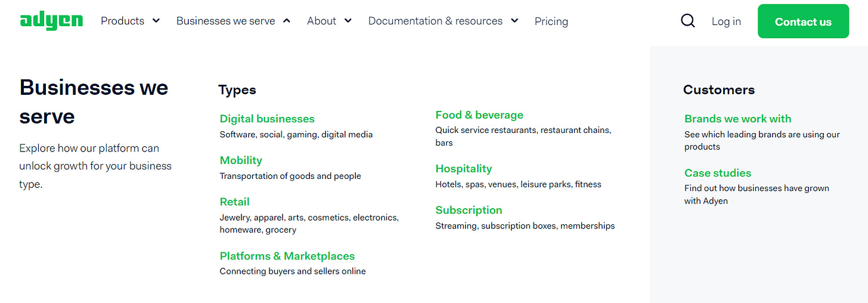The width and height of the screenshot is (868, 303).
Task: Click 'Software, social, gaming, digital media' text
Action: click(x=296, y=135)
